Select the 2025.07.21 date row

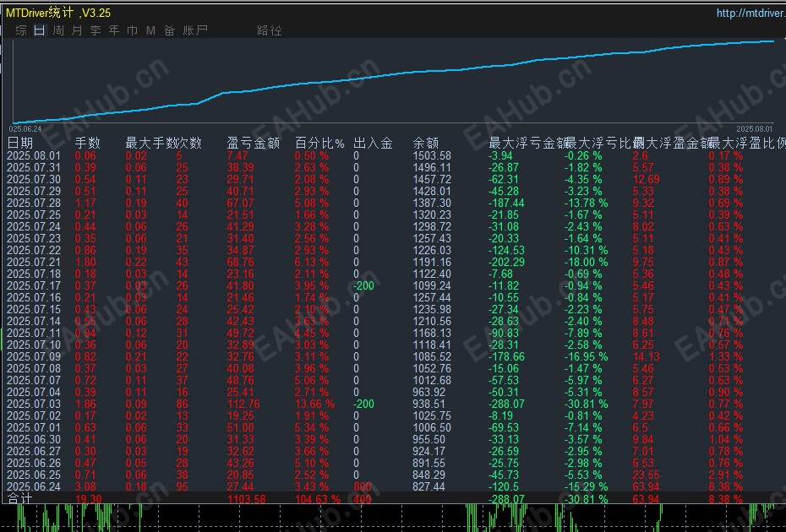[34, 262]
